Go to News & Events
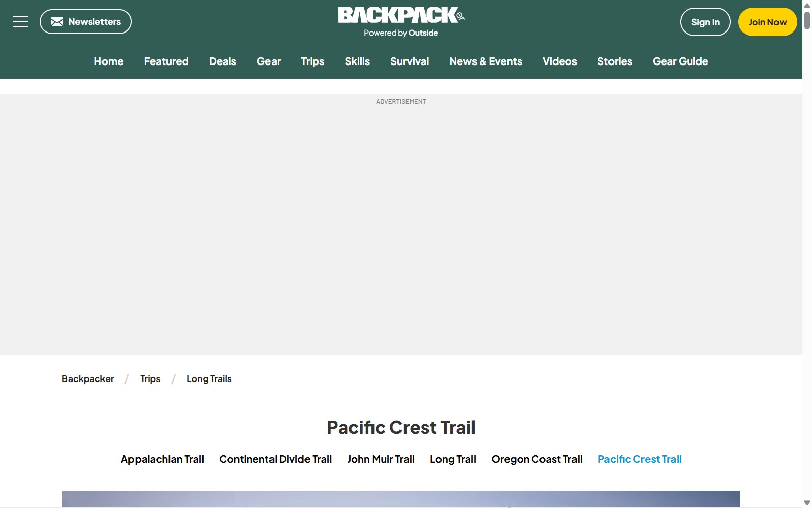The image size is (812, 508). point(486,61)
